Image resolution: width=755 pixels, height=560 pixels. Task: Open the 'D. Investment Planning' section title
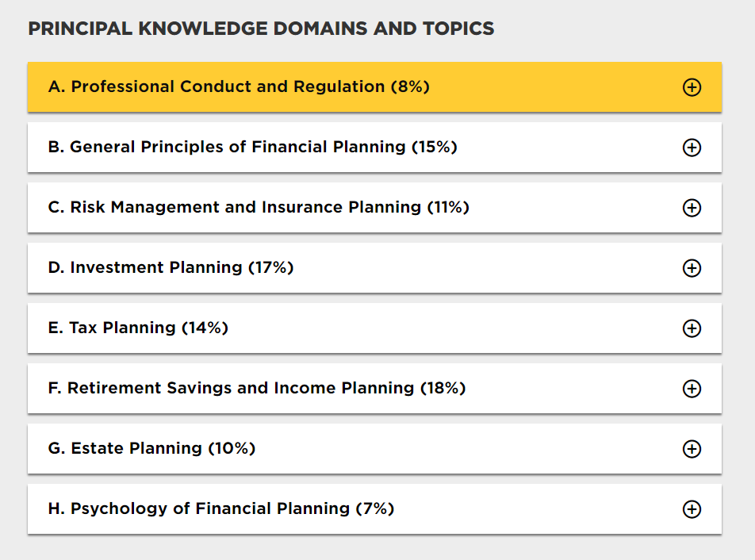point(171,267)
